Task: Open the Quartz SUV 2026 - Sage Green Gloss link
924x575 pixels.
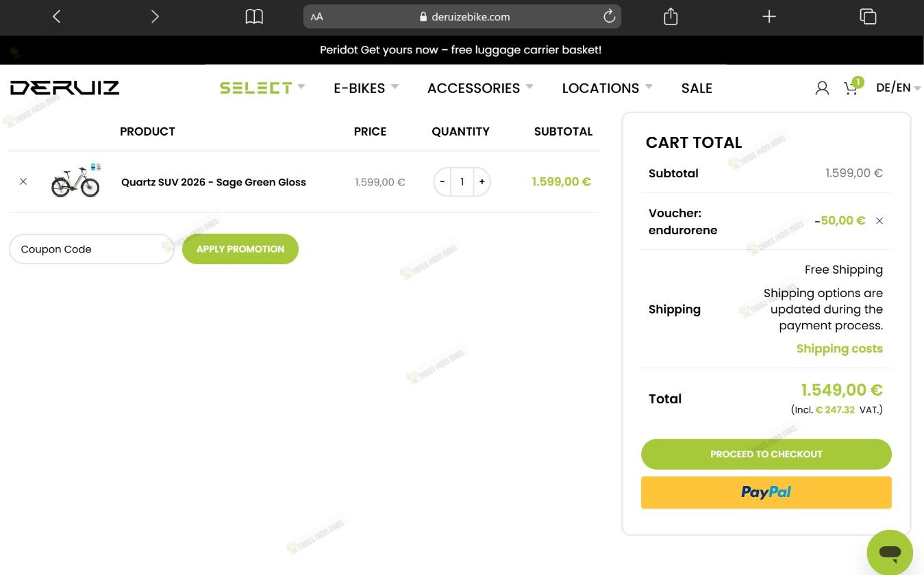Action: point(214,182)
